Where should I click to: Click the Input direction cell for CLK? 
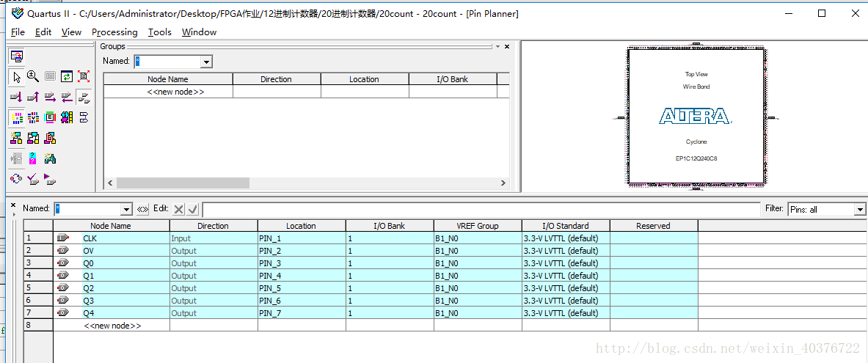pyautogui.click(x=214, y=238)
